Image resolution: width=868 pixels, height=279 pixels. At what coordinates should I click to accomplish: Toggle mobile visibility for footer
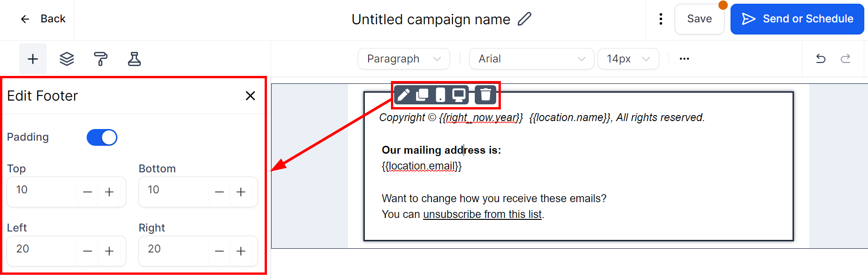click(x=440, y=95)
